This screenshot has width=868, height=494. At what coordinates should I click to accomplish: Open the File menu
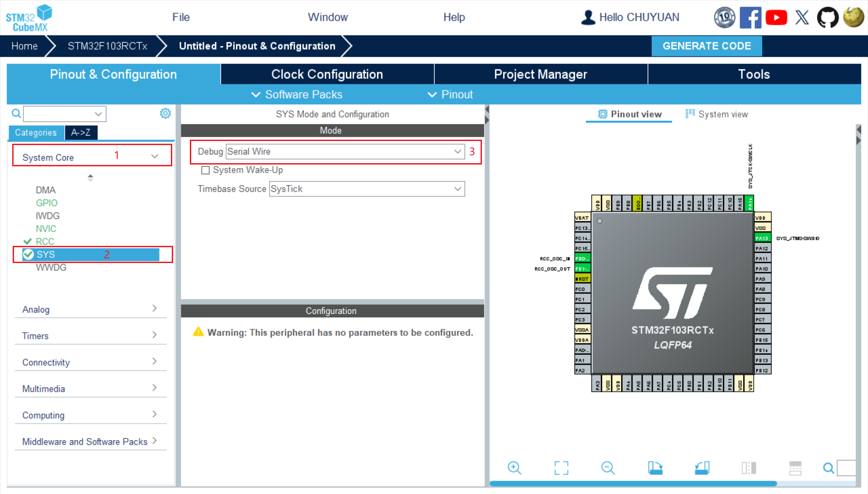coord(181,17)
